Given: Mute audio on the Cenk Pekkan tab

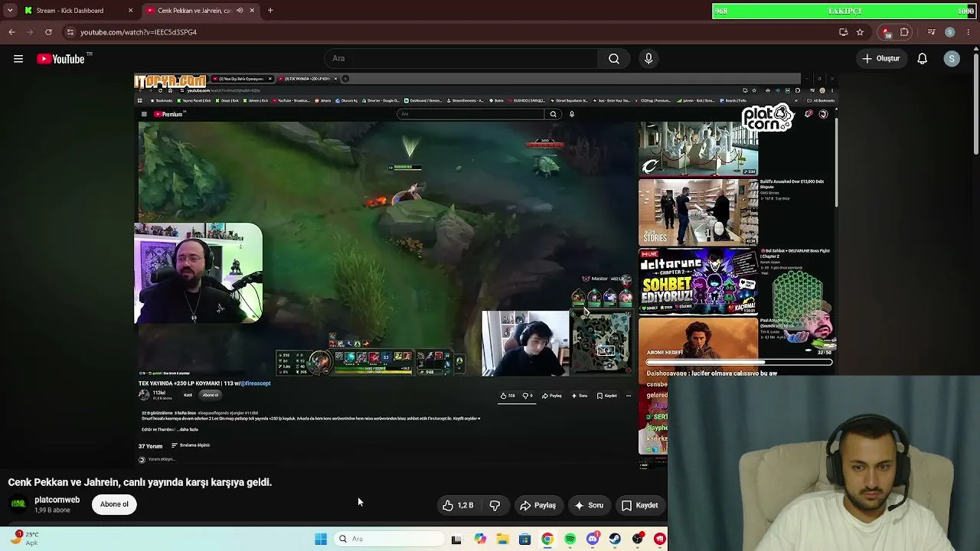Looking at the screenshot, I should tap(240, 11).
